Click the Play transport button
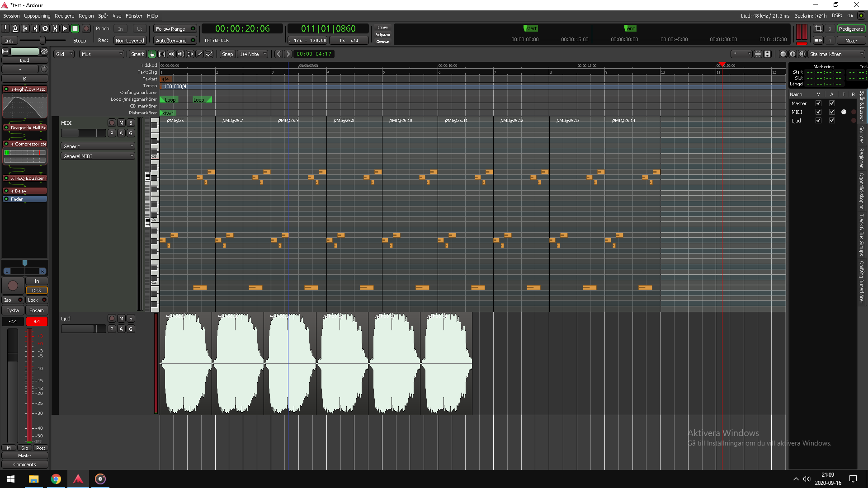 65,28
